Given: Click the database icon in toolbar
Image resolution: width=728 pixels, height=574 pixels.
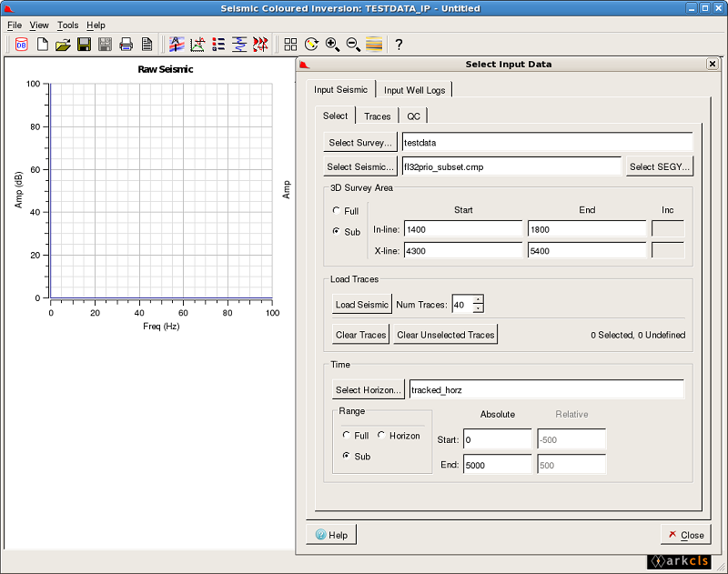Looking at the screenshot, I should click(20, 44).
